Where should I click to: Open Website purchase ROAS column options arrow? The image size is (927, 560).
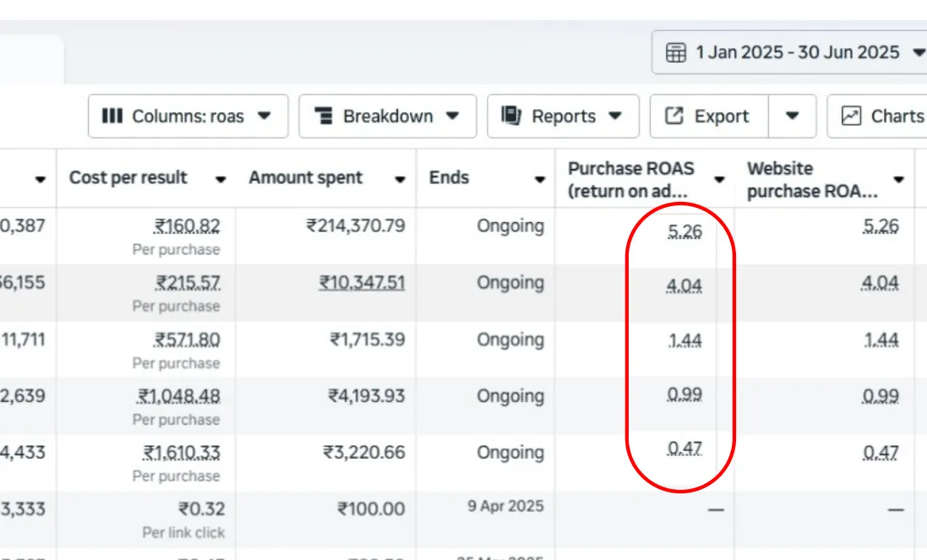pyautogui.click(x=898, y=179)
